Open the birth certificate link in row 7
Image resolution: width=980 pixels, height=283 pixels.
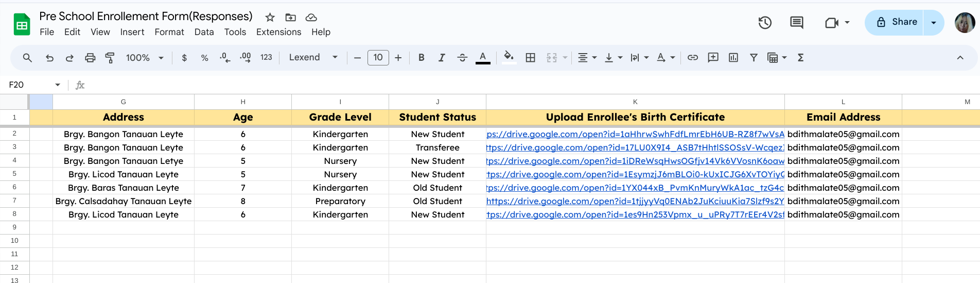pos(635,201)
